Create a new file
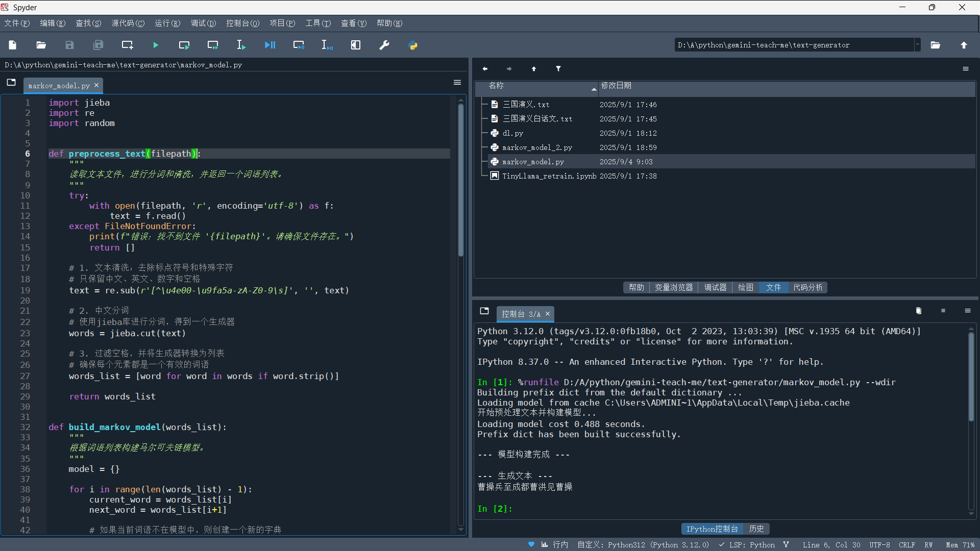Screen dimensions: 980x551 pyautogui.click(x=12, y=45)
